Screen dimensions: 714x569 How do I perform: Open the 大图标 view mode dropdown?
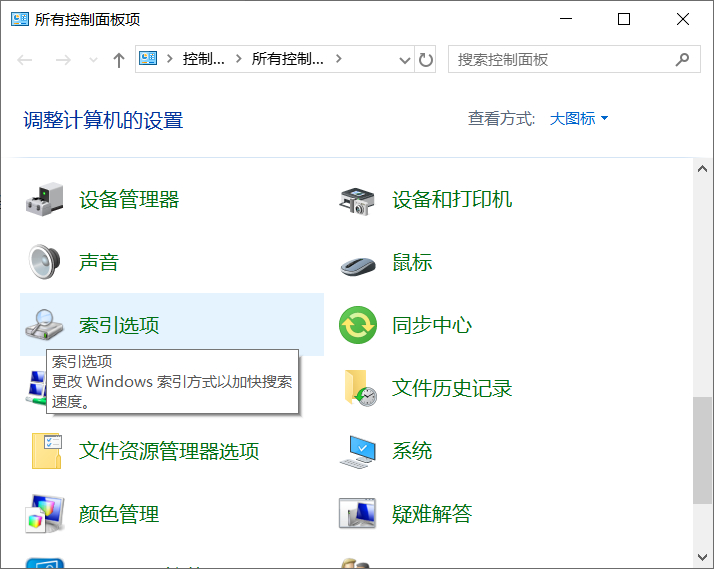(x=579, y=118)
